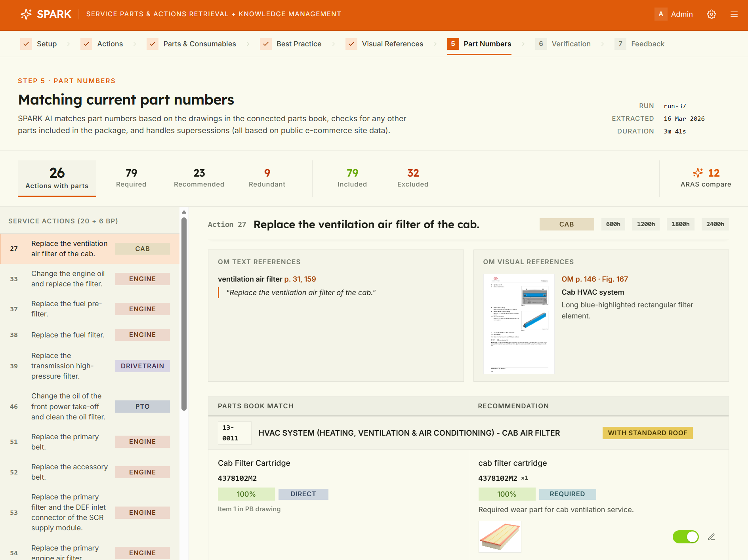Select the 32 Excluded stat

413,178
